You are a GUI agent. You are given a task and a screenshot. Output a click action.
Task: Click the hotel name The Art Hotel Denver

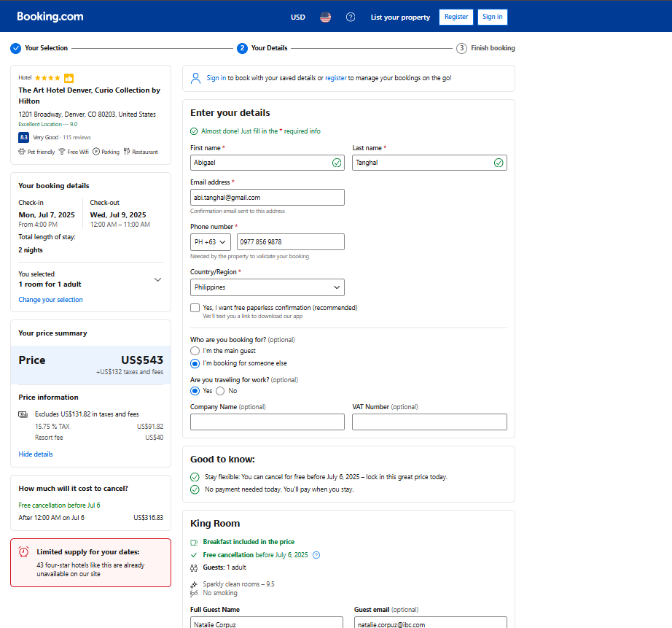(89, 96)
